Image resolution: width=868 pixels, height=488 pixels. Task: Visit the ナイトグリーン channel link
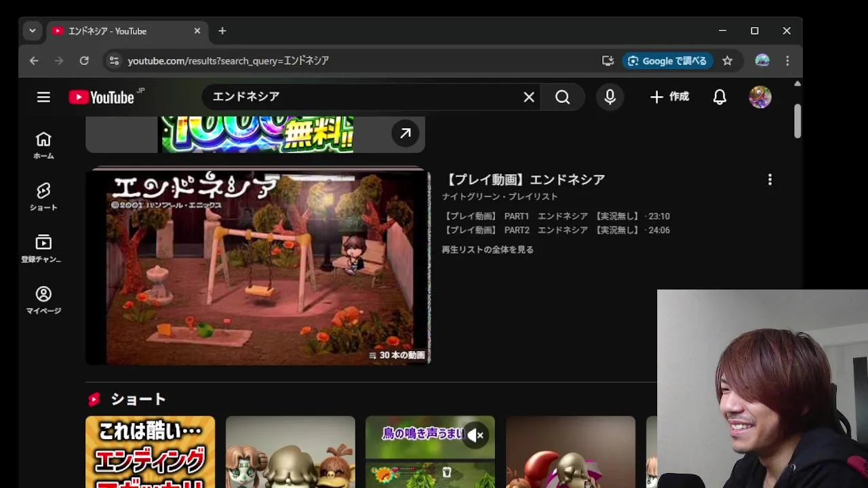[471, 197]
